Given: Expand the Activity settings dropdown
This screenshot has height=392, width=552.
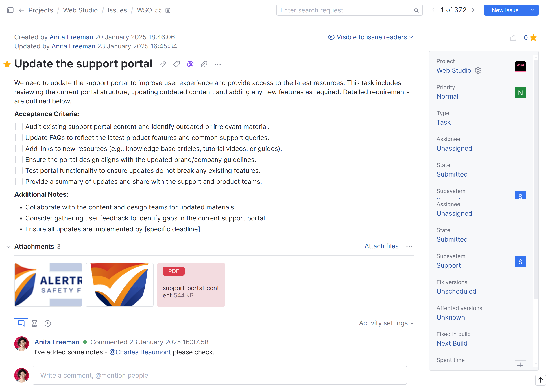Looking at the screenshot, I should [386, 323].
